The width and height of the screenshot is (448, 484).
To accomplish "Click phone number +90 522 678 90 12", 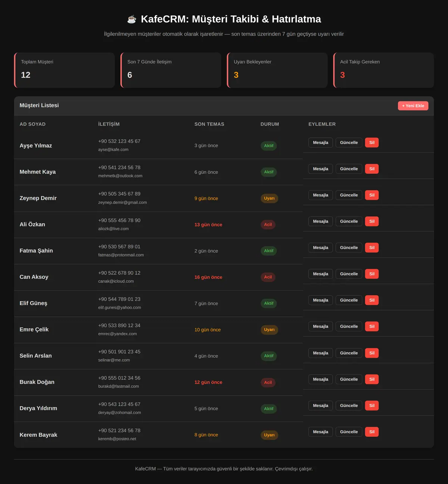I will (119, 273).
